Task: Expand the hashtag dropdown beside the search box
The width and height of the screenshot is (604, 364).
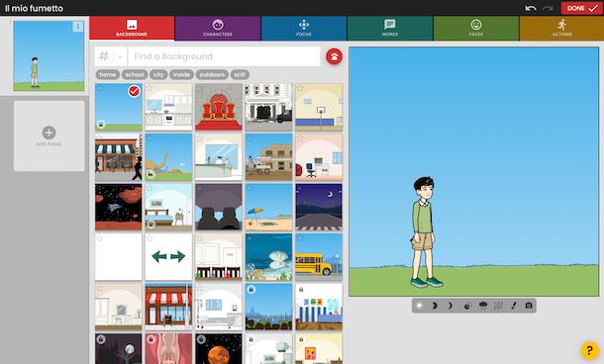Action: 120,56
